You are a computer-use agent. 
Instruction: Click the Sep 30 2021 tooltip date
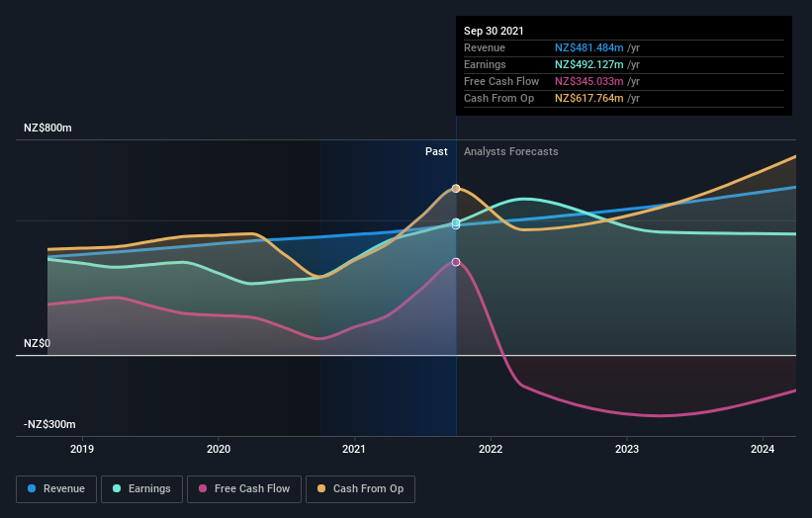(494, 31)
